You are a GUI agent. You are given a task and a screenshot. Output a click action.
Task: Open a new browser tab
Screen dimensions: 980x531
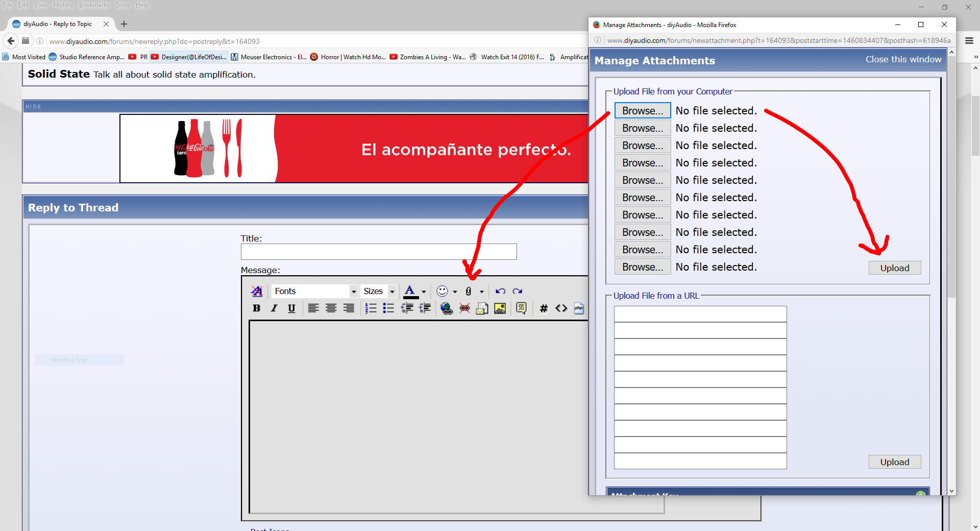point(124,24)
